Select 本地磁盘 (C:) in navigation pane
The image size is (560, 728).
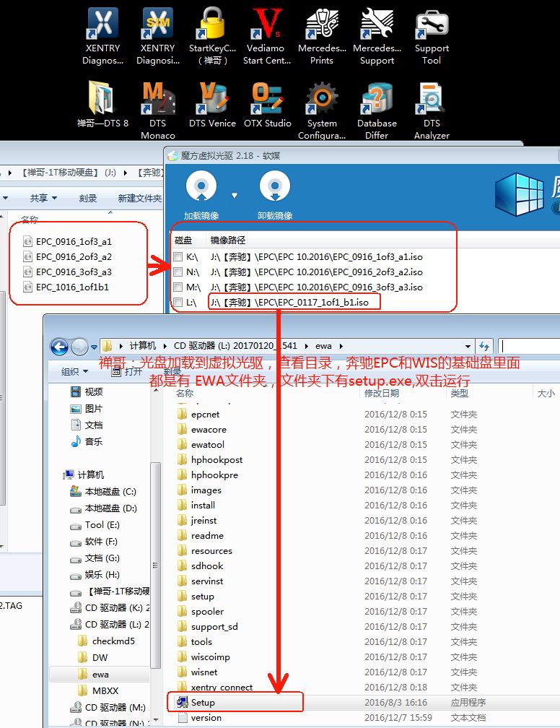(x=103, y=491)
